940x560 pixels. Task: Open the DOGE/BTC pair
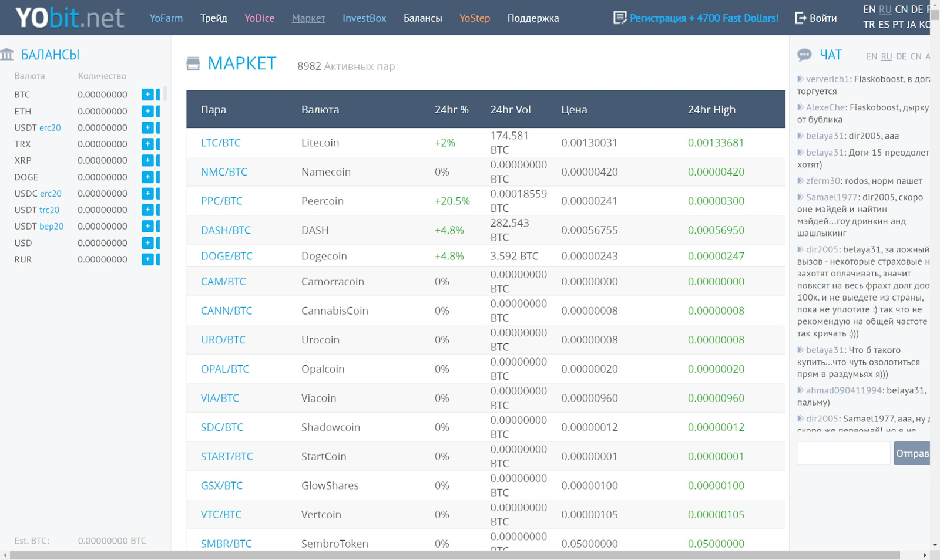(227, 256)
